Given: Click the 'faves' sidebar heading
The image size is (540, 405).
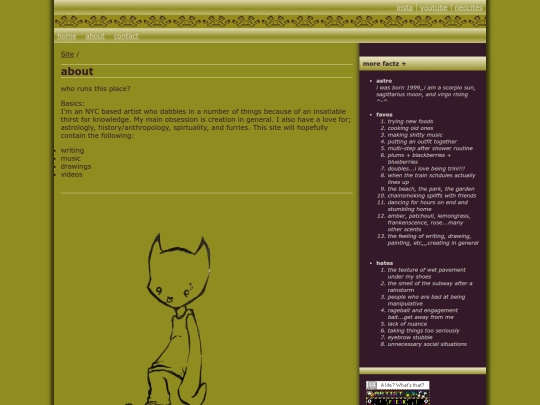Looking at the screenshot, I should (384, 115).
